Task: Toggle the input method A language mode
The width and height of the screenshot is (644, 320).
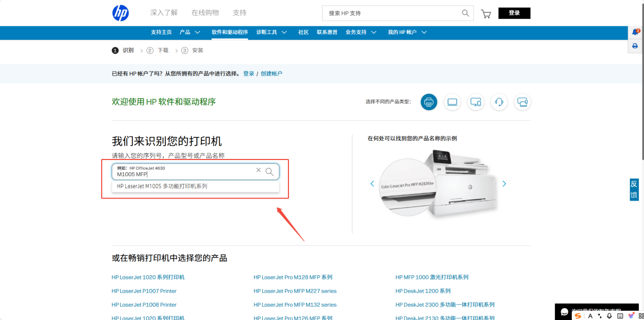Action: 590,316
